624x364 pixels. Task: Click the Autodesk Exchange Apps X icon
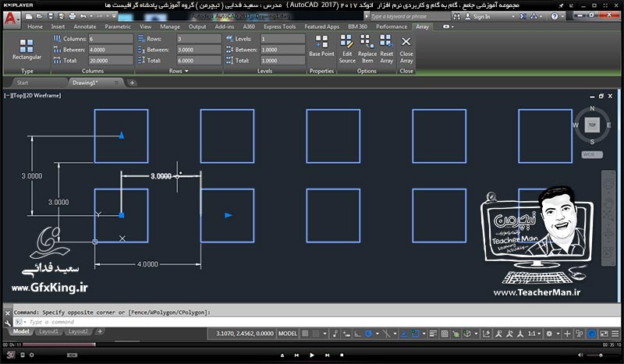[x=523, y=16]
